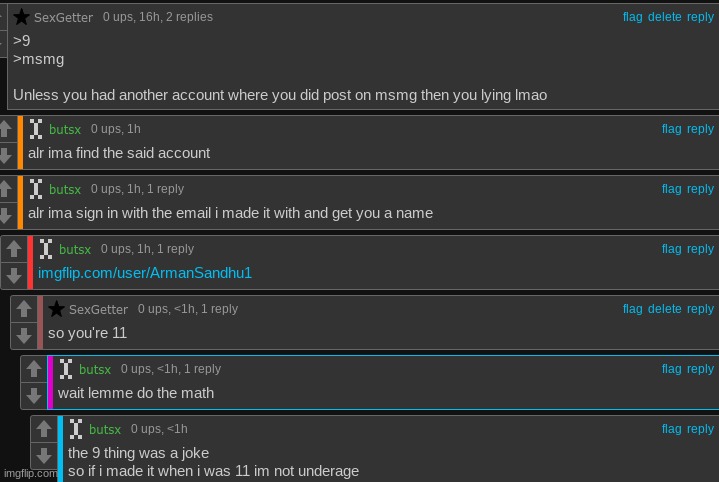This screenshot has width=719, height=482.
Task: Upvote the ArmanSandhu1 link comment
Action: [13, 249]
